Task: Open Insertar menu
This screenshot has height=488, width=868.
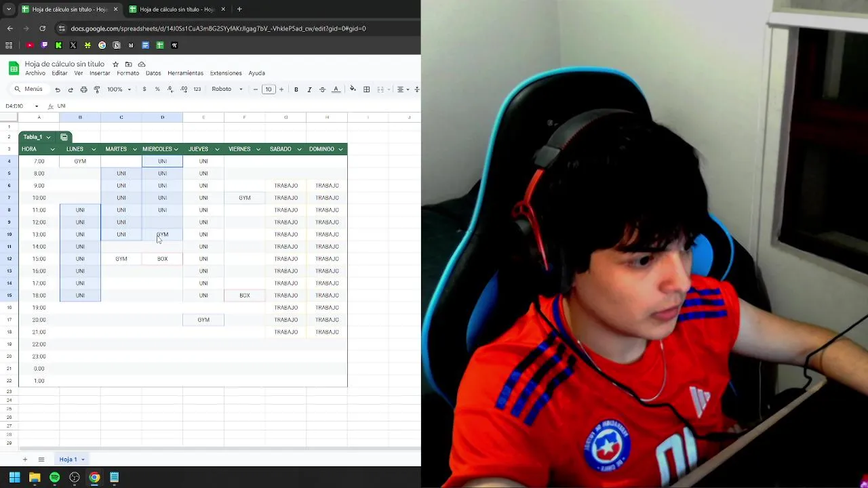Action: pyautogui.click(x=100, y=73)
